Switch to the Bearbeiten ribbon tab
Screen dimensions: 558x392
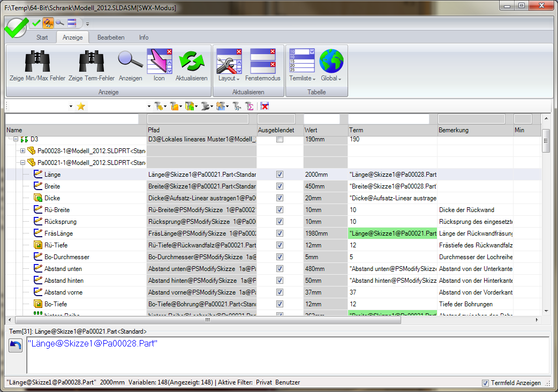coord(111,37)
